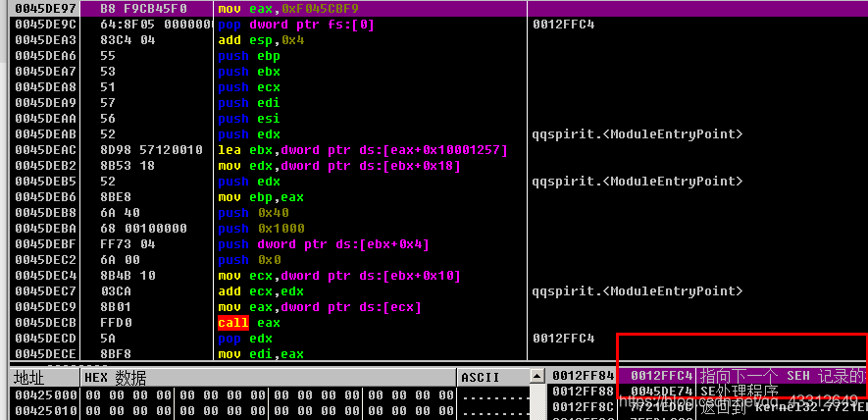Click address 0045DEB8
This screenshot has width=868, height=420.
(x=44, y=213)
